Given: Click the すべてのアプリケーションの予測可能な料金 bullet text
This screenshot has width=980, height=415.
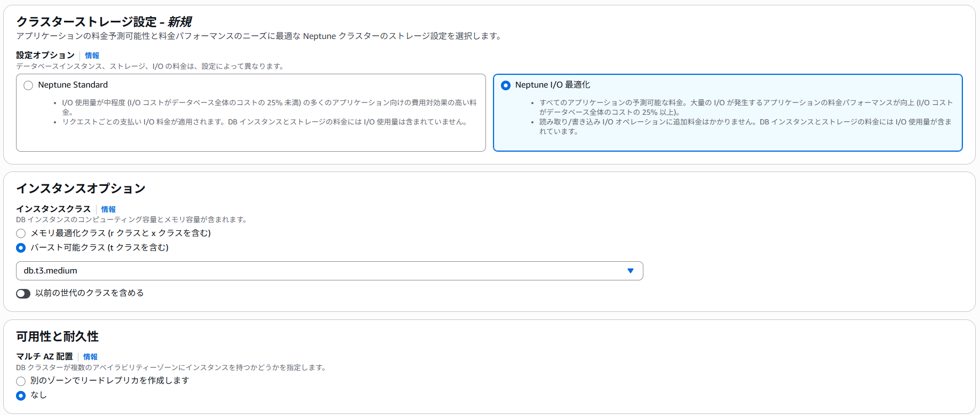Looking at the screenshot, I should [746, 107].
